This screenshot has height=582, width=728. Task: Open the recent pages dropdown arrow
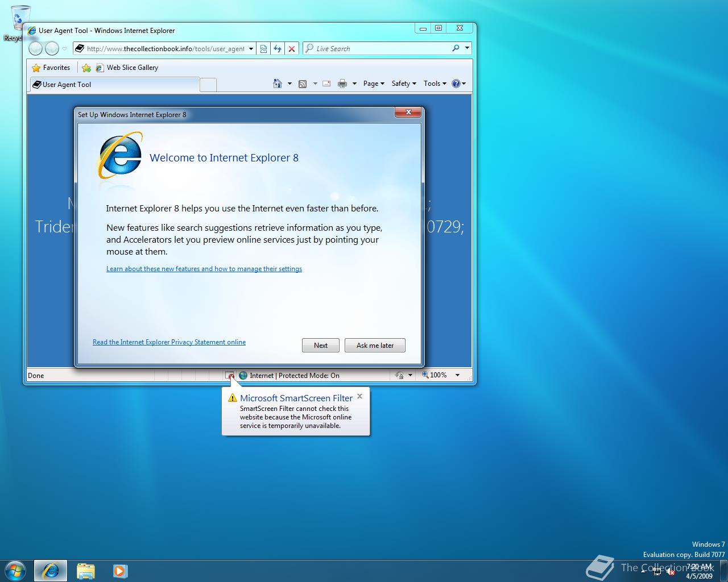coord(64,49)
